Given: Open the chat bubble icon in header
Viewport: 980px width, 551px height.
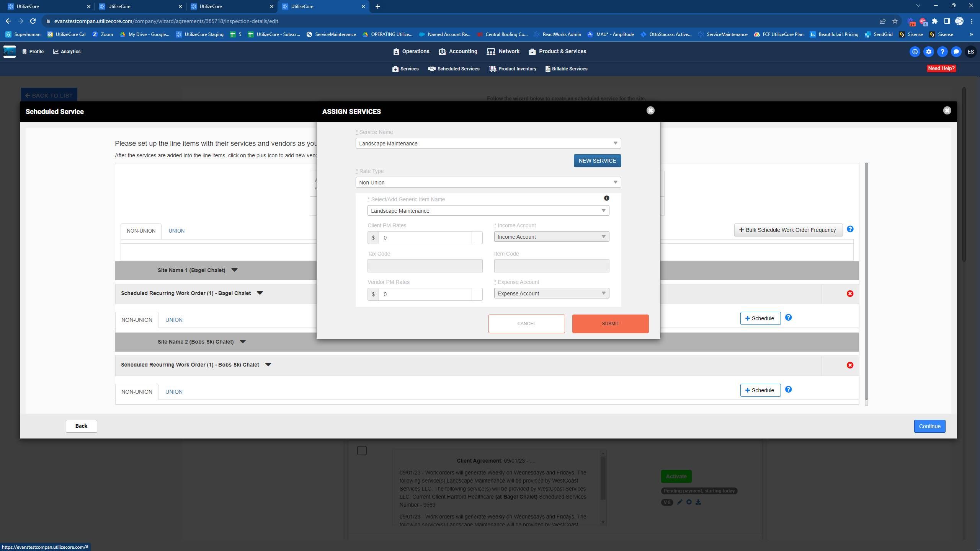Looking at the screenshot, I should (956, 52).
